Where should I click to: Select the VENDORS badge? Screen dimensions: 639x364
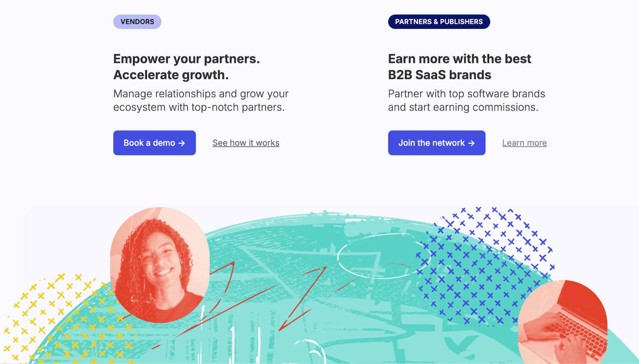137,22
